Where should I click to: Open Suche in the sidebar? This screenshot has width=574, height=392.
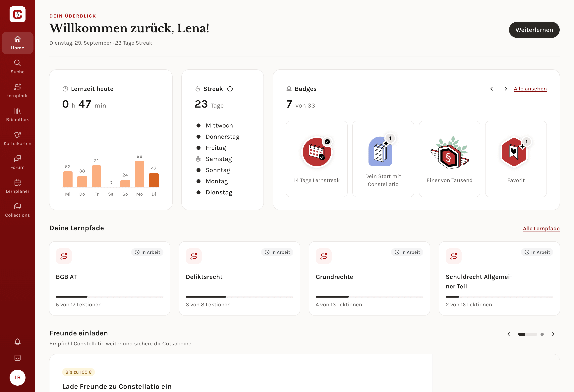point(18,67)
